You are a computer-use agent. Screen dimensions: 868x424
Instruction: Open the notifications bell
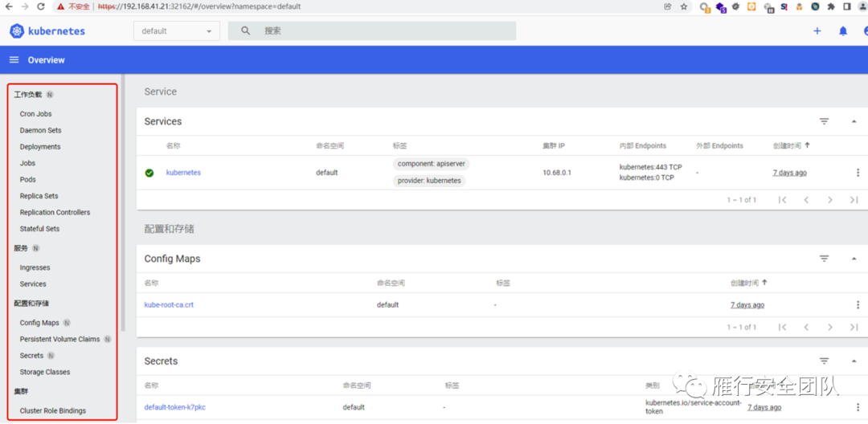(843, 31)
